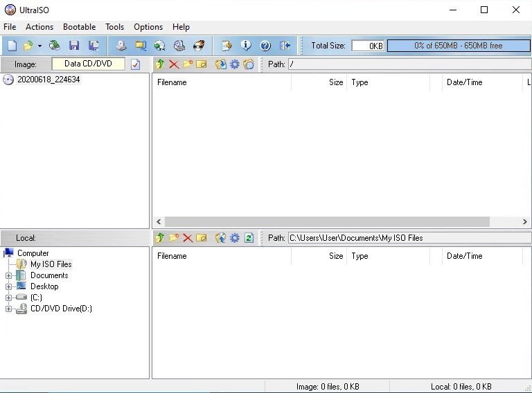Sort Image pane by Date/Time column

click(482, 82)
